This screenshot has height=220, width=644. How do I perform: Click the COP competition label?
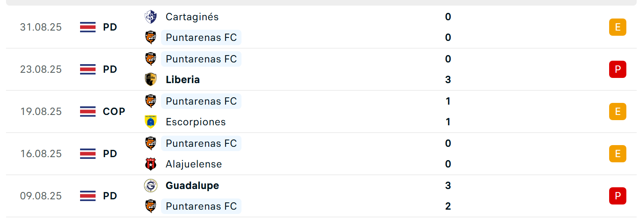click(x=114, y=112)
